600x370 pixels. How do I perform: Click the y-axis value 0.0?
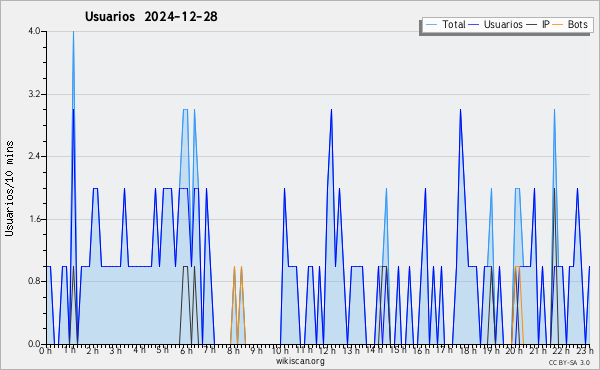coord(34,344)
